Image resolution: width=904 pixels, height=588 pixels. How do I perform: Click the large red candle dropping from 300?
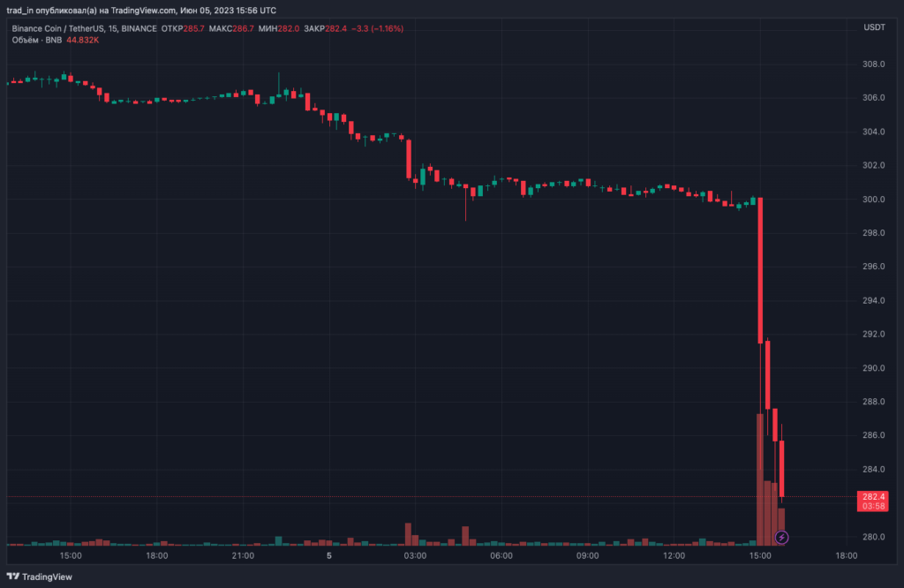point(760,269)
